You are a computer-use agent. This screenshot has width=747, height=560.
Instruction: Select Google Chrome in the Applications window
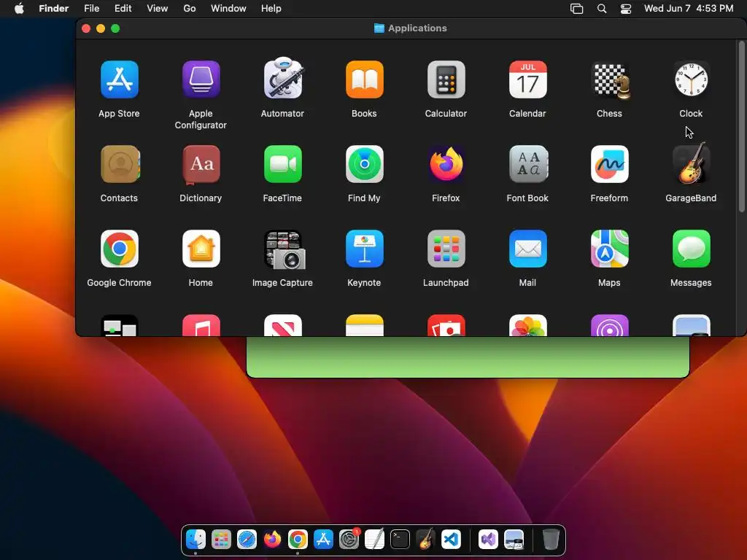point(120,249)
